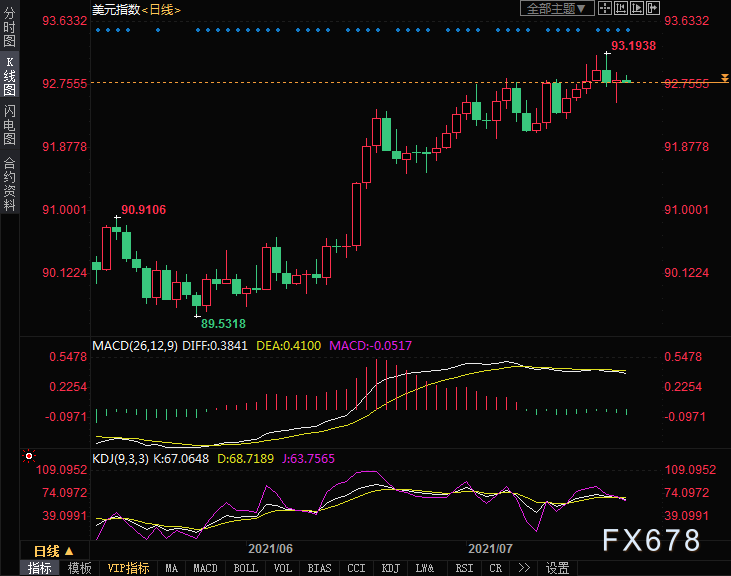Select the 指标 indicators tab
Screen dimensions: 731x576
tap(40, 568)
